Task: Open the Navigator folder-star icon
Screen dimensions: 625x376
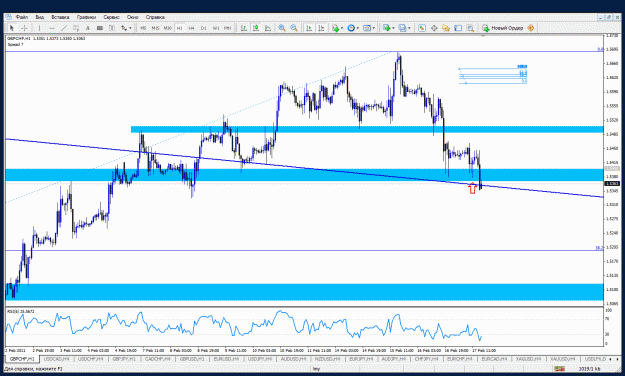Action: tap(446, 28)
